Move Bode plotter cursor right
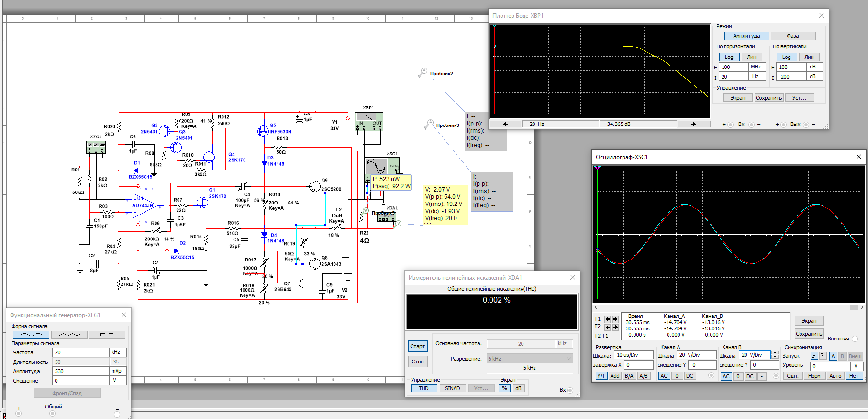Image resolution: width=868 pixels, height=419 pixels. coord(693,124)
